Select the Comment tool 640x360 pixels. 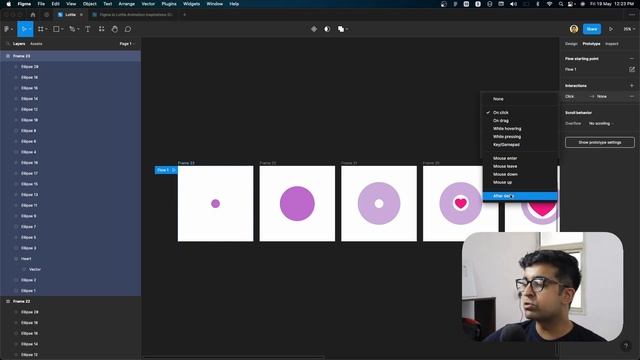(x=128, y=29)
